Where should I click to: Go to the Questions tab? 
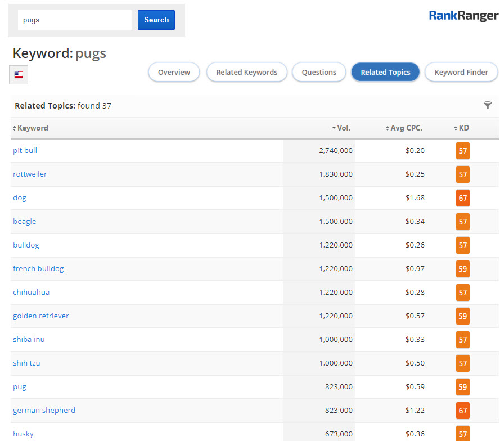(319, 72)
